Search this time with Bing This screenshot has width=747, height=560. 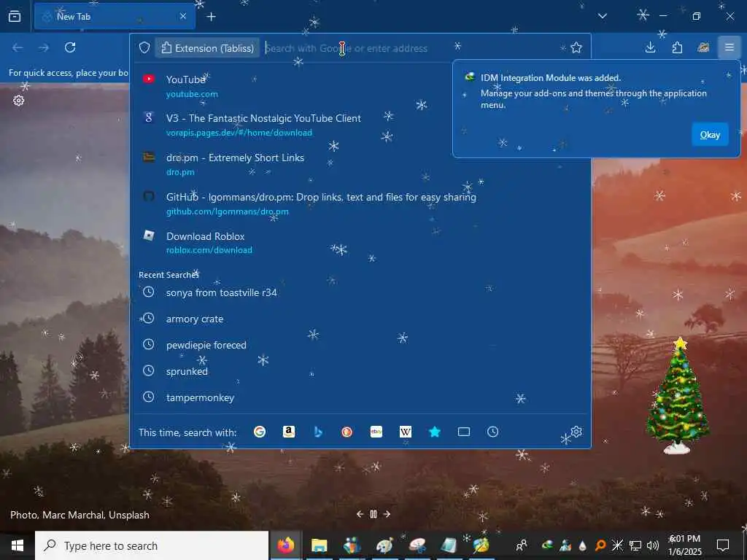coord(318,432)
